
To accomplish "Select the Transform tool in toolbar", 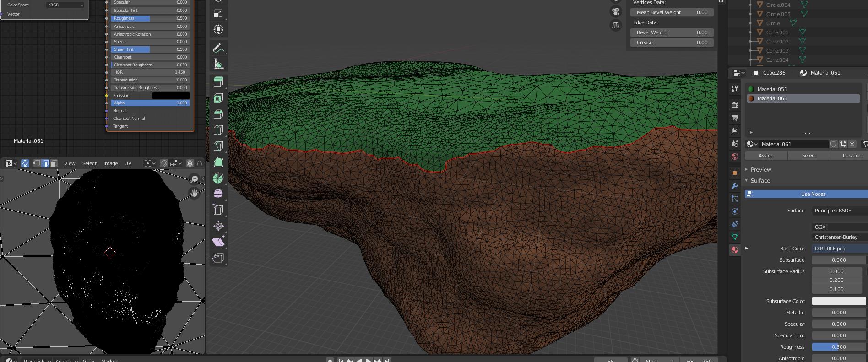I will [x=218, y=29].
